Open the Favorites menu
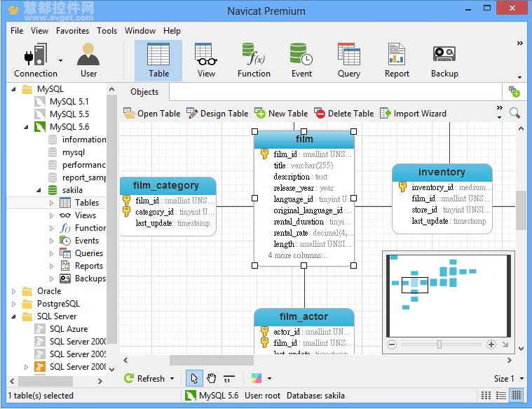Image resolution: width=532 pixels, height=409 pixels. pos(72,31)
